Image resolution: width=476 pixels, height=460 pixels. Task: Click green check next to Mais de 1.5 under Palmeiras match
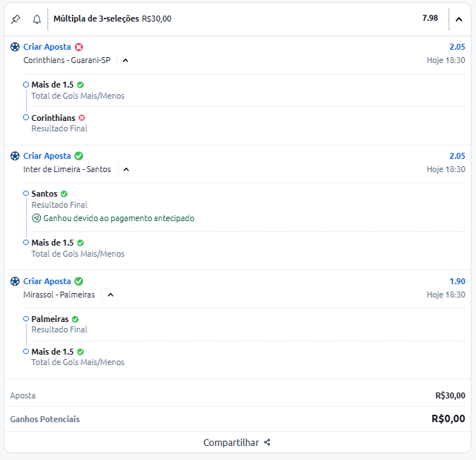(x=81, y=352)
